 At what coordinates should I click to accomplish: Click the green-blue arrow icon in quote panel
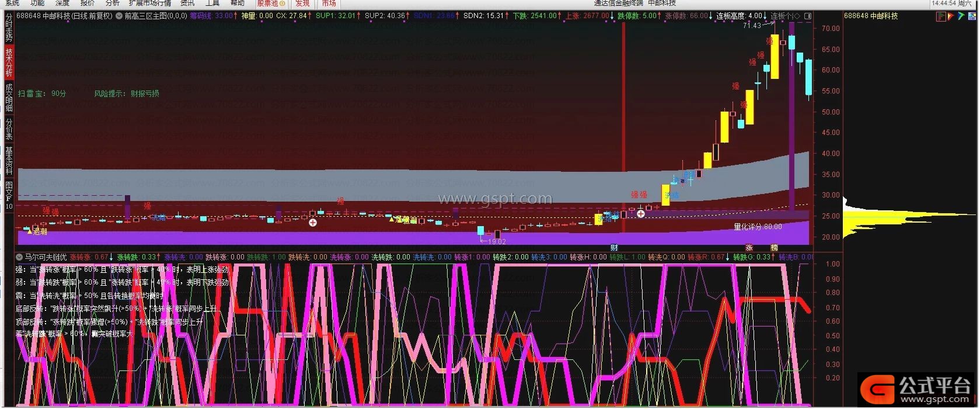[x=961, y=16]
